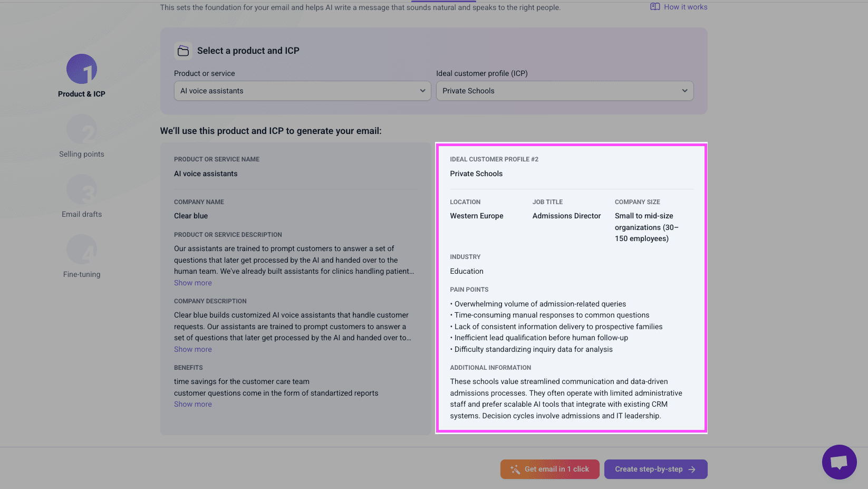Open the Ideal customer profile dropdown
This screenshot has height=489, width=868.
(x=564, y=91)
